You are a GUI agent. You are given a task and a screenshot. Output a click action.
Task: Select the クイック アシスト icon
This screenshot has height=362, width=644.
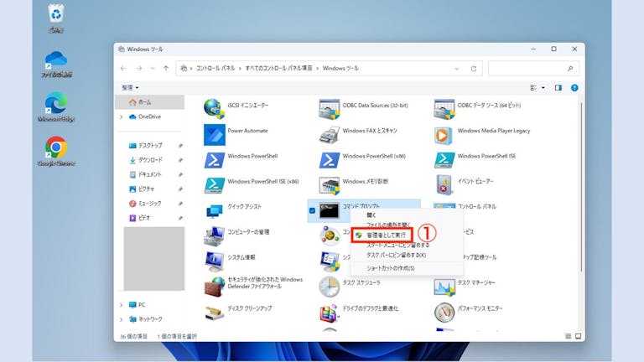point(214,211)
